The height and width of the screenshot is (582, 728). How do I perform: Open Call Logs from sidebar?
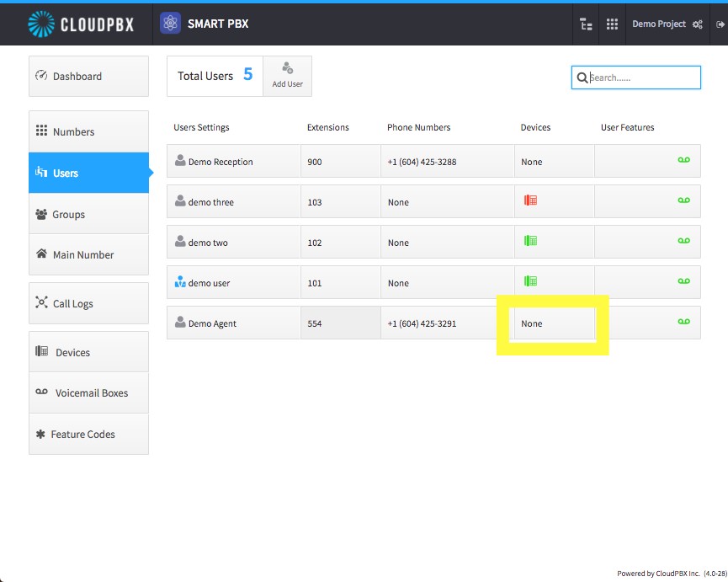pos(88,303)
